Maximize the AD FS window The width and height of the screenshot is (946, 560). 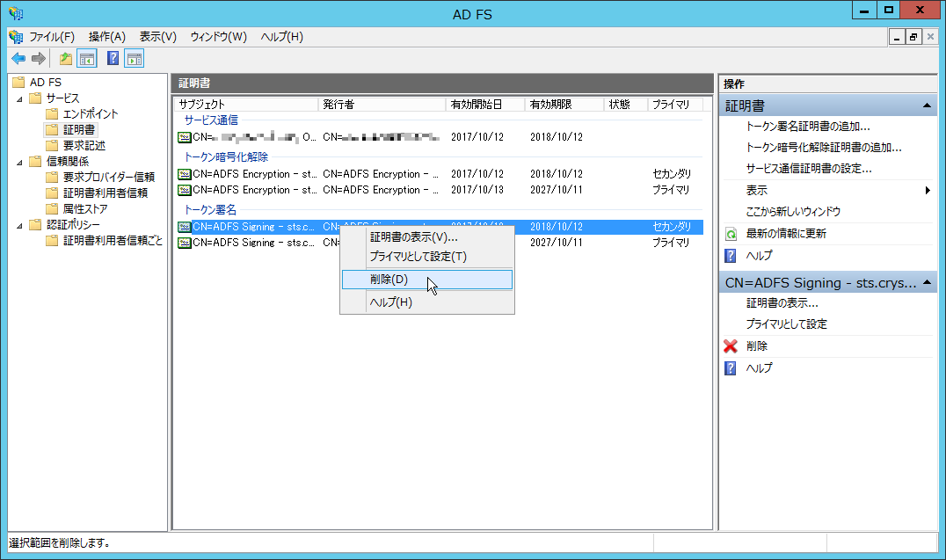(889, 10)
